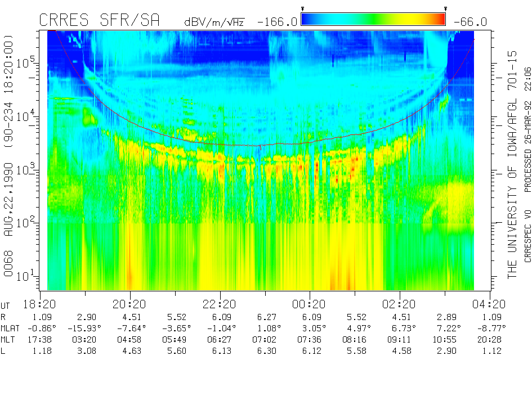Click the 00:20 UT time axis label

coord(310,304)
